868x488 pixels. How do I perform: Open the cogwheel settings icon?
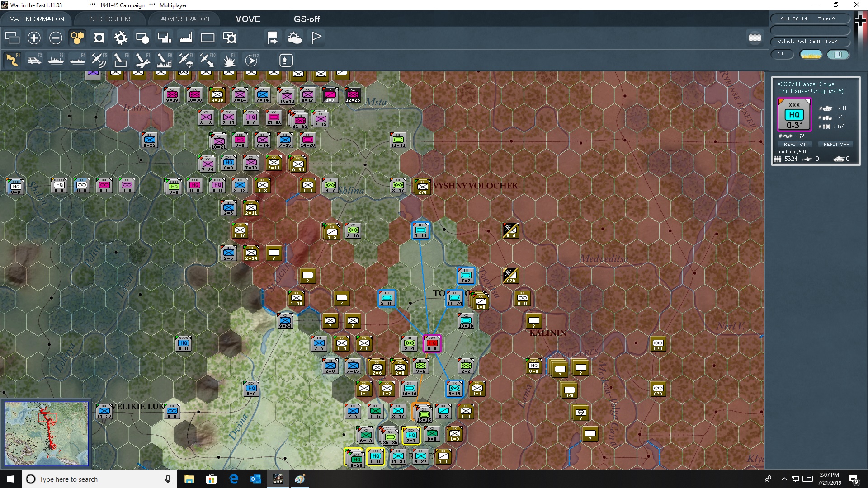point(121,38)
